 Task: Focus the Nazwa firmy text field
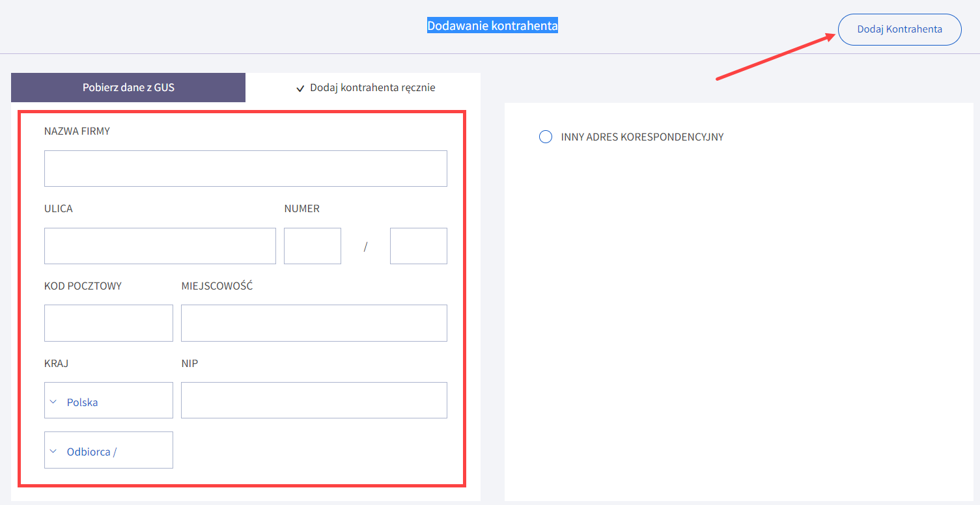[x=245, y=169]
